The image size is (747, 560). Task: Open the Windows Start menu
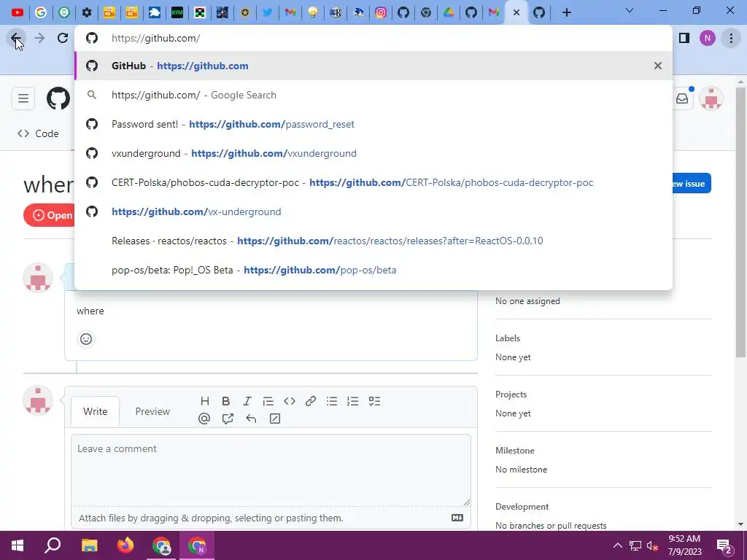(18, 545)
